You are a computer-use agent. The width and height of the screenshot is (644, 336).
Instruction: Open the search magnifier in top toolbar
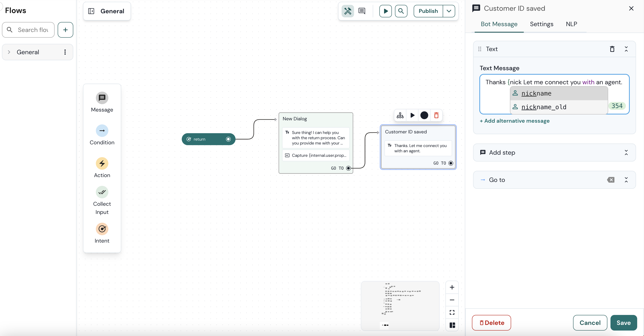401,11
